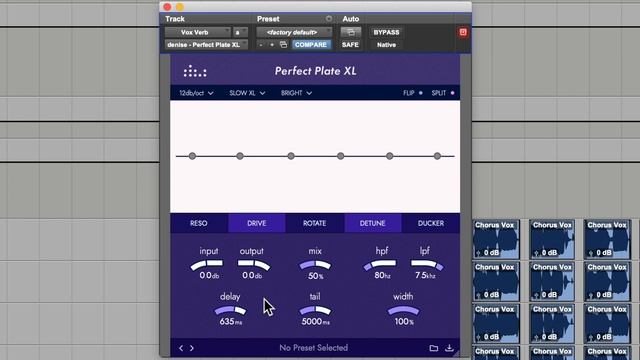
Task: Click the sixth EQ node on the line
Action: point(437,156)
